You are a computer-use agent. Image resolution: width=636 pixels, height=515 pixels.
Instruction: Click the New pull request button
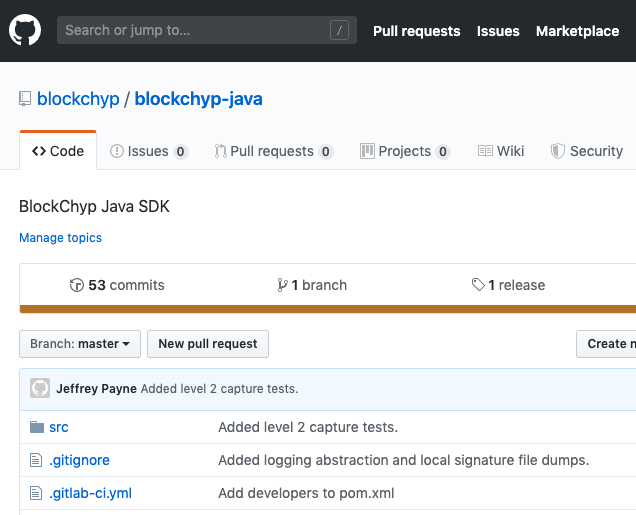pos(208,344)
